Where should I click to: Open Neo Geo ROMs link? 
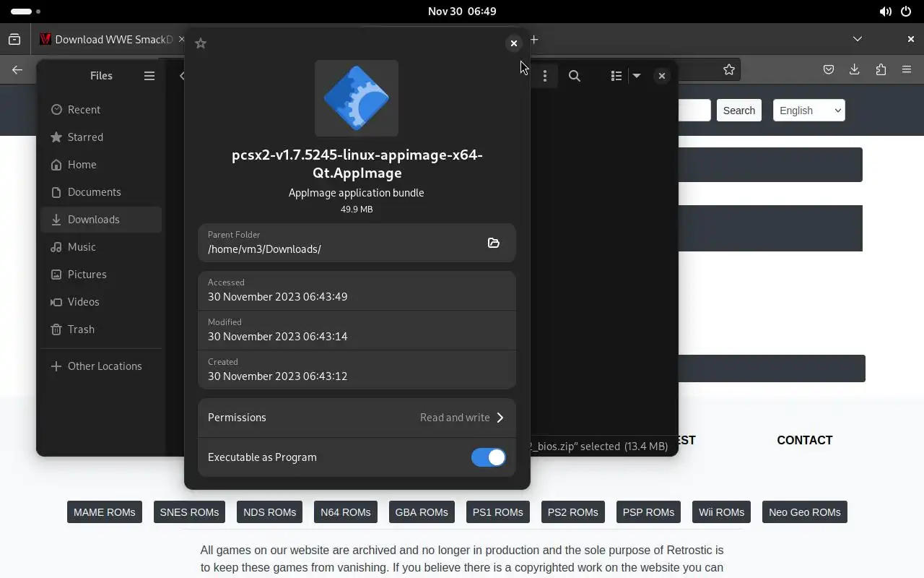(805, 512)
